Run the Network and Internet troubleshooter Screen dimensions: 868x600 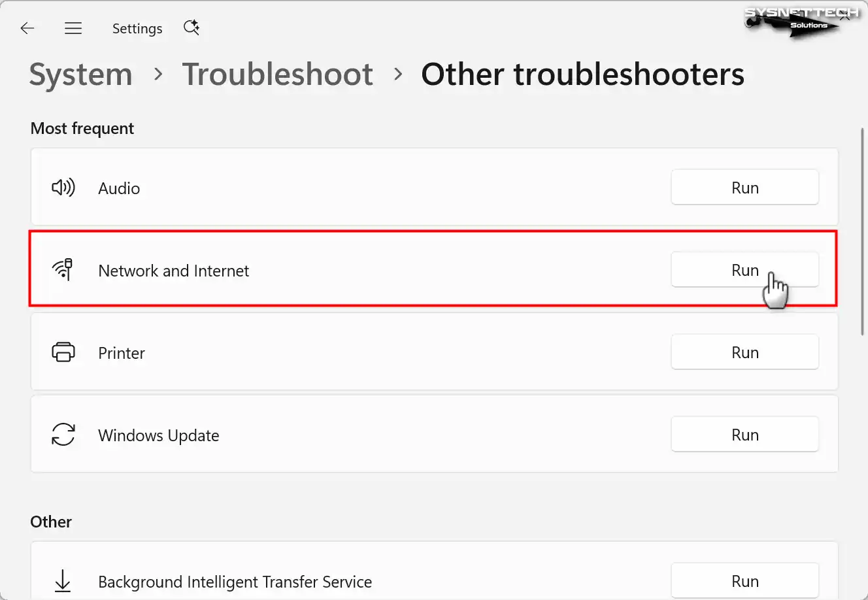click(x=744, y=270)
